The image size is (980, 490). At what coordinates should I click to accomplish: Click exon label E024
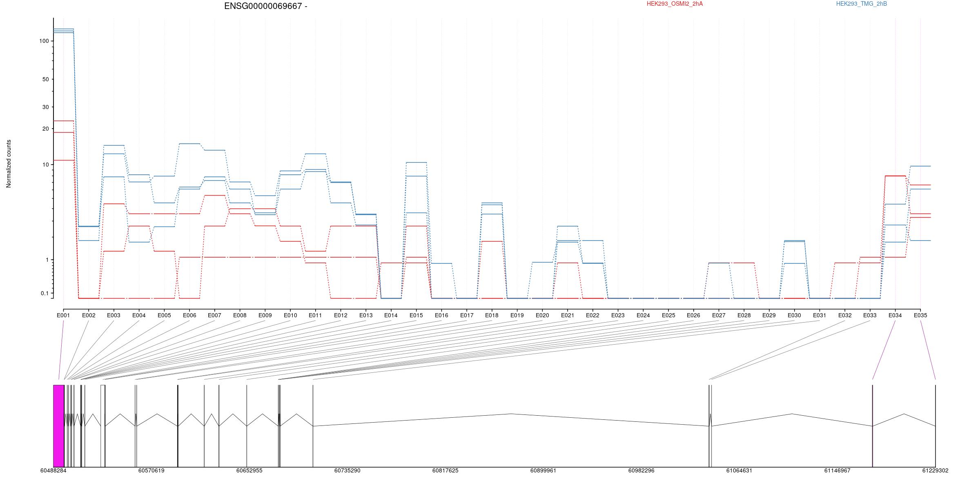643,315
